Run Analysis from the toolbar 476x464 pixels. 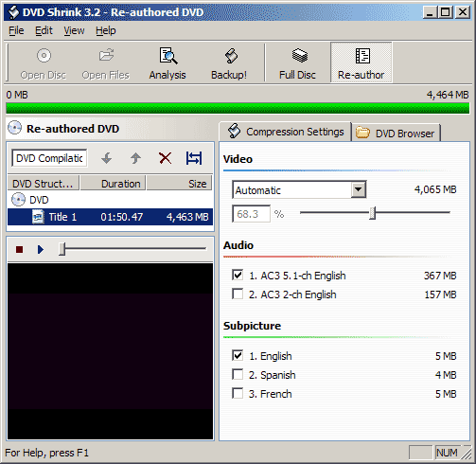point(167,62)
